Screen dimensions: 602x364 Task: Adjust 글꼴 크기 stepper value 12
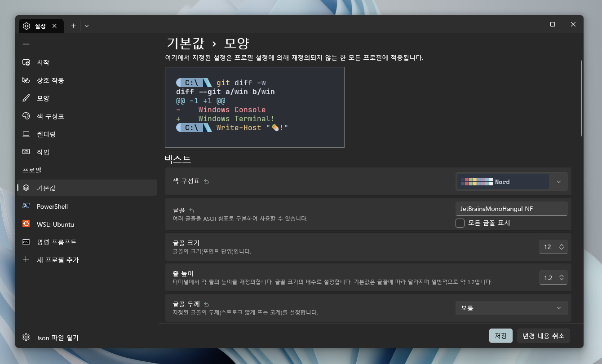pos(553,247)
